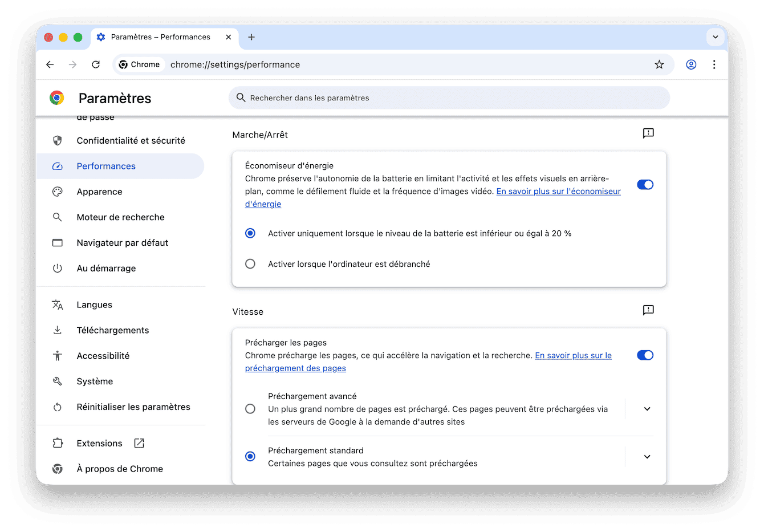
Task: Click the Moteur de recherche magnifier icon
Action: click(58, 217)
